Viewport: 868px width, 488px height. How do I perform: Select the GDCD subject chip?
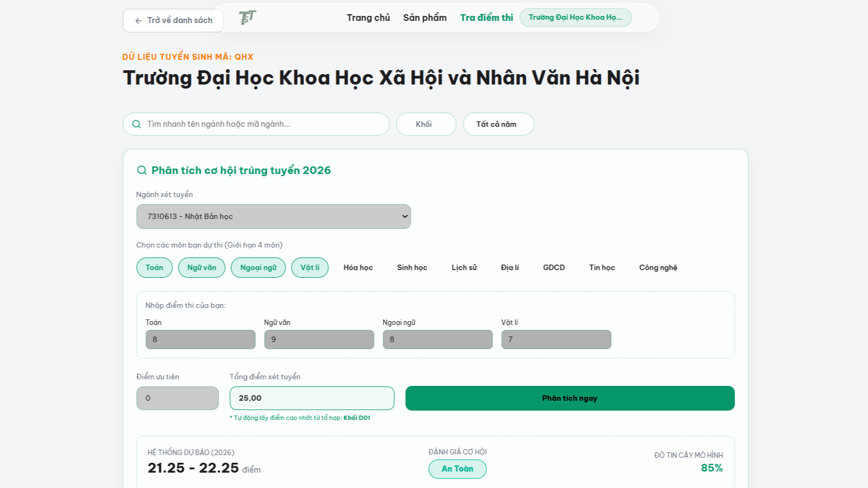pos(554,267)
